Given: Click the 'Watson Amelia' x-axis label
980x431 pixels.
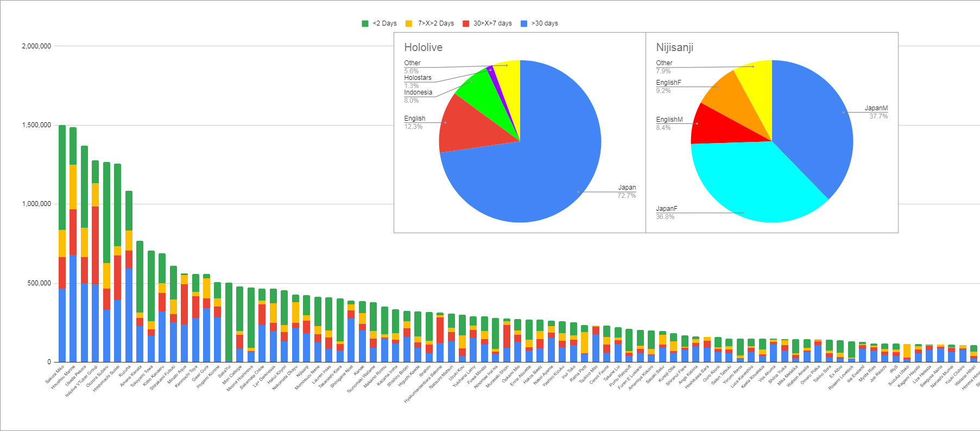Looking at the screenshot, I should coord(798,376).
